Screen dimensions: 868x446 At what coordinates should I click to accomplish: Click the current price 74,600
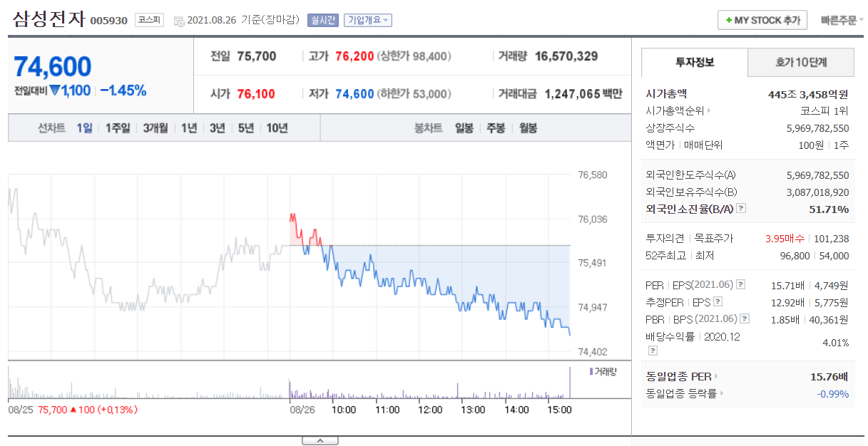(53, 66)
